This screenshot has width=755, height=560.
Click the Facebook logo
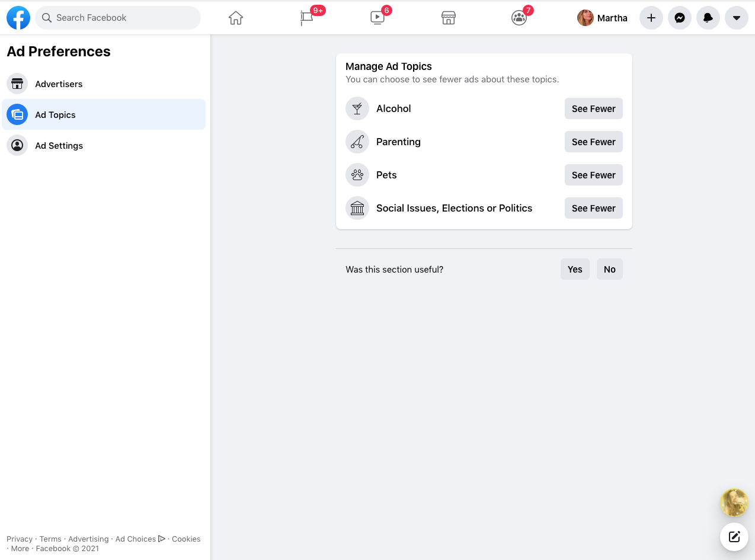click(x=18, y=18)
